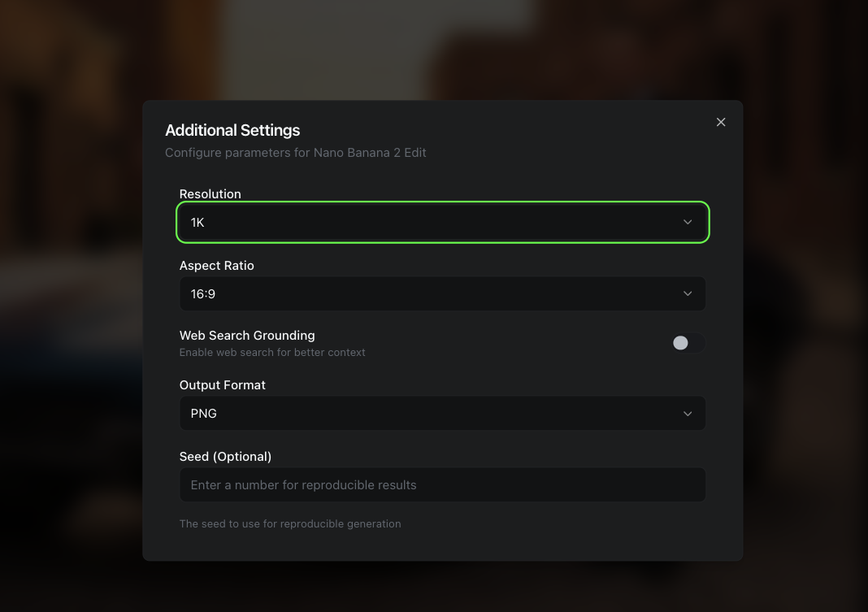Click the 'Enable web search for better context' description
The width and height of the screenshot is (868, 612).
coord(272,352)
